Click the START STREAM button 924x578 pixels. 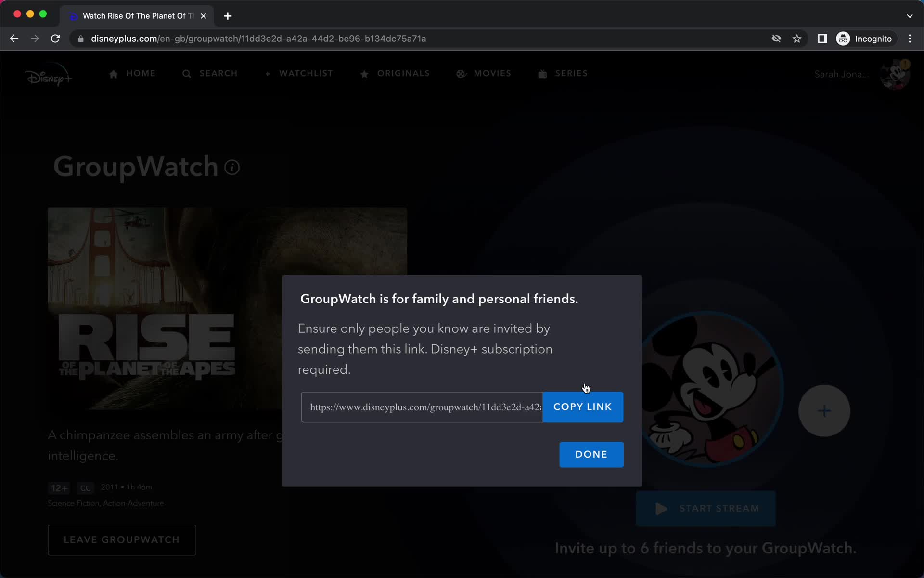pos(706,509)
